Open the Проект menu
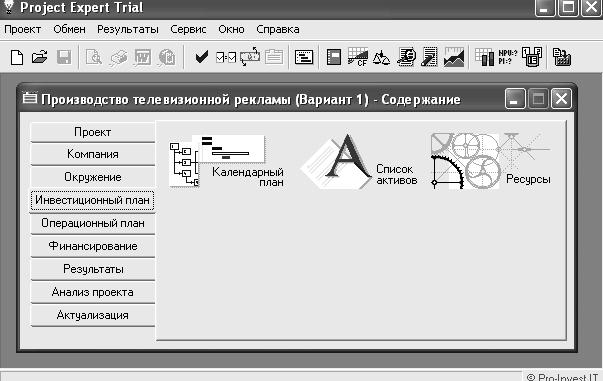This screenshot has height=381, width=603. pyautogui.click(x=23, y=30)
